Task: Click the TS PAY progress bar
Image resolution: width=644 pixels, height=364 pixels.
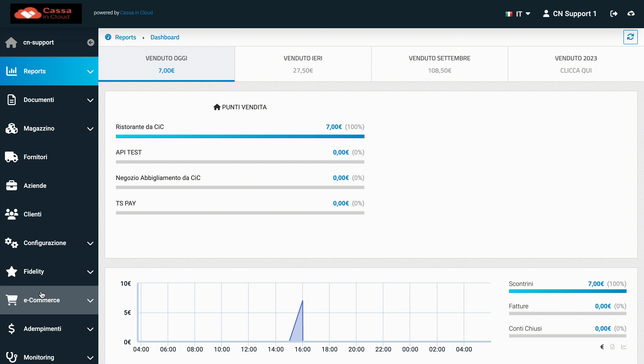Action: point(240,213)
